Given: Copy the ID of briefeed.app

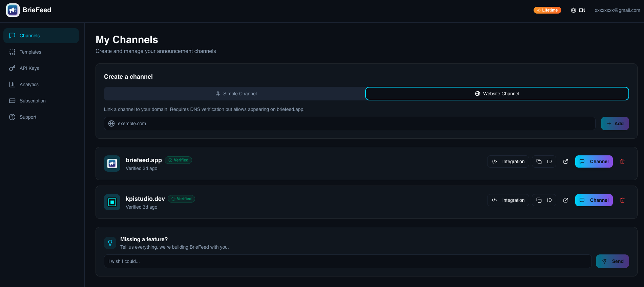Looking at the screenshot, I should (x=544, y=161).
